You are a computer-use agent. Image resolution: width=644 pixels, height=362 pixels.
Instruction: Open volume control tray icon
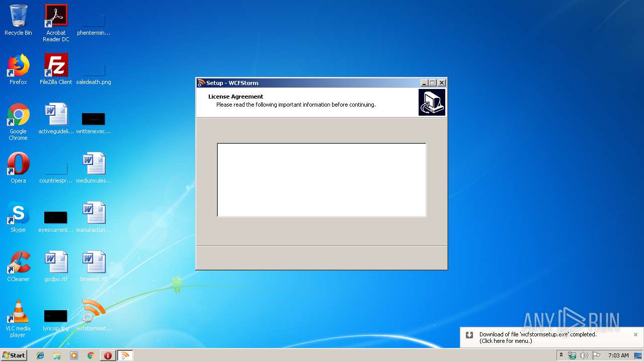584,355
